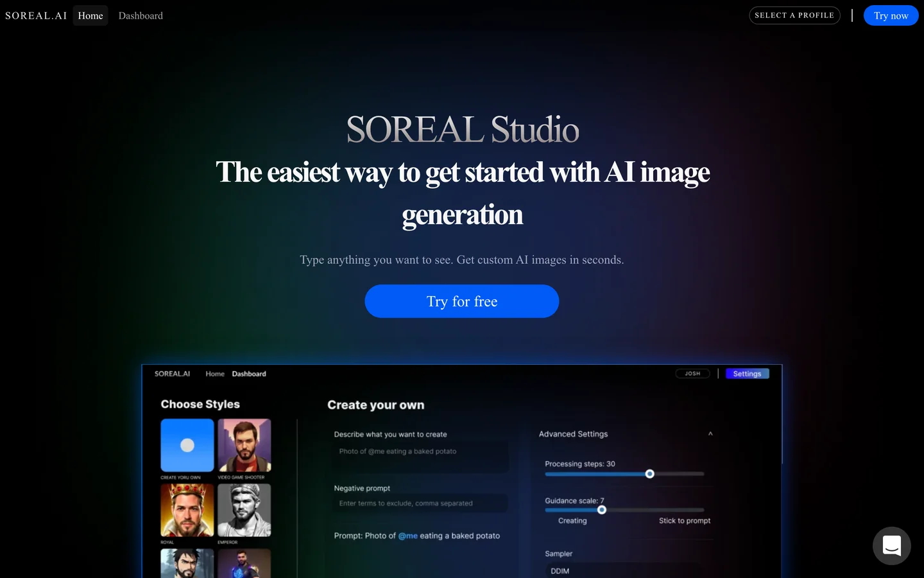The height and width of the screenshot is (578, 924).
Task: Pick the Emperor statue style thumbnail
Action: pyautogui.click(x=244, y=510)
